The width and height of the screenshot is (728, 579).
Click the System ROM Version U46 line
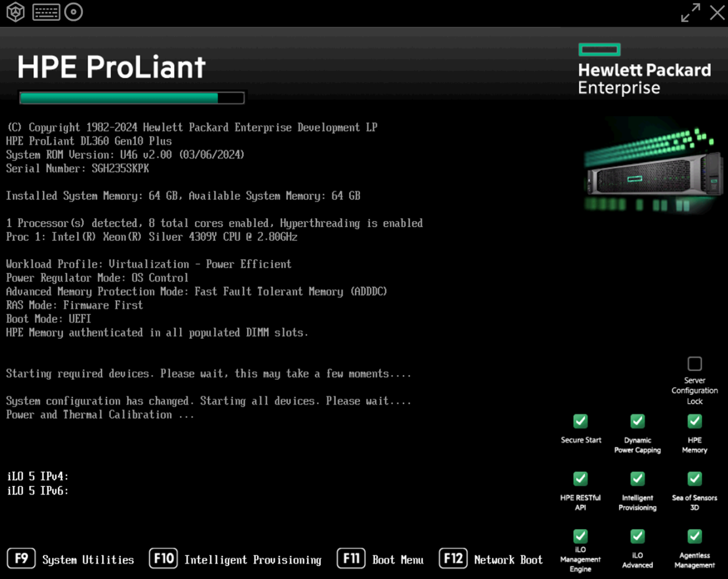[x=125, y=155]
